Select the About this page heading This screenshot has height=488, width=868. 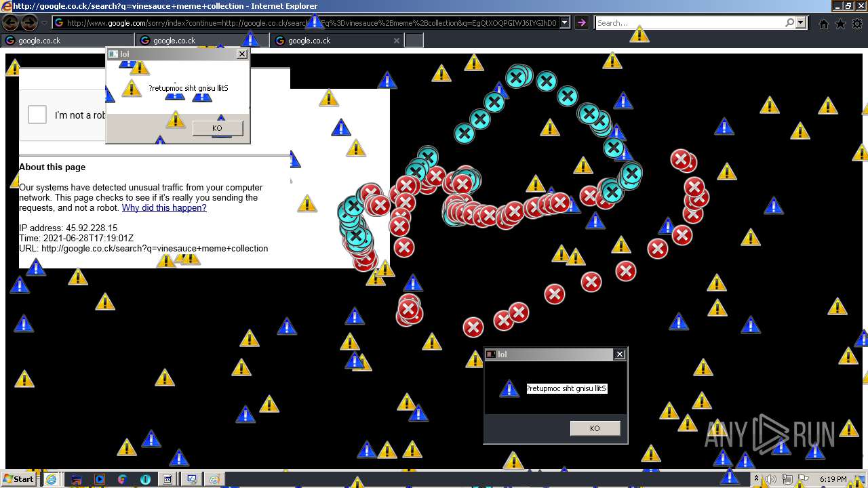pos(52,167)
